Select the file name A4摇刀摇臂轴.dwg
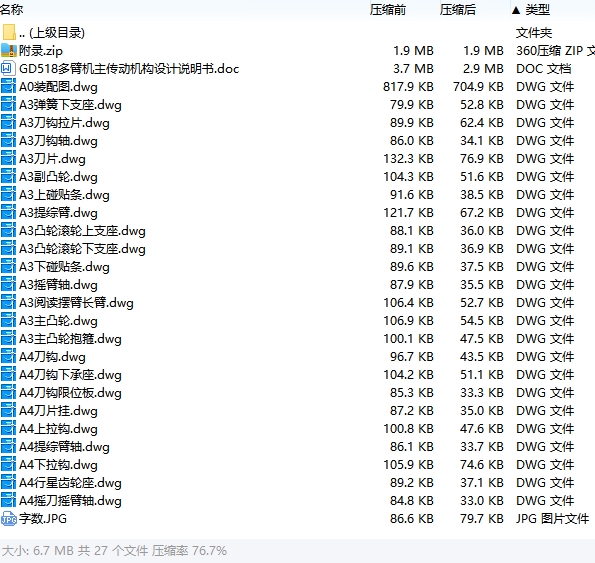Screen dimensions: 595x563 pyautogui.click(x=70, y=501)
